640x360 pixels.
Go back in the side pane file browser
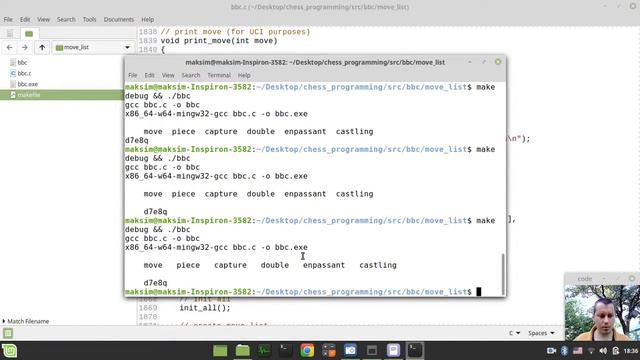[9, 47]
